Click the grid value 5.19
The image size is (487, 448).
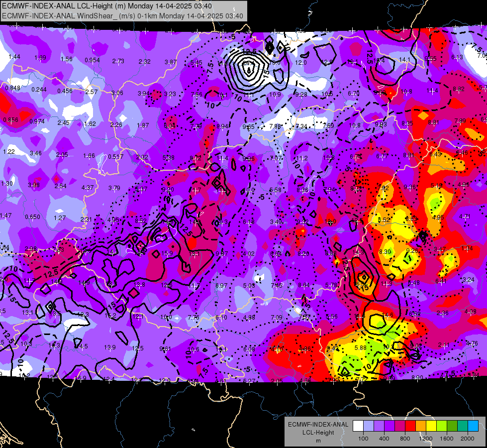[436, 186]
